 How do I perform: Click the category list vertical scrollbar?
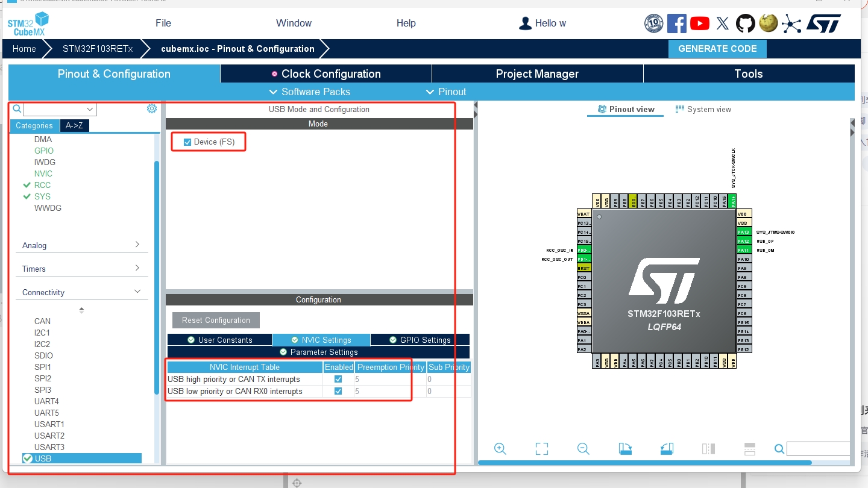(157, 277)
